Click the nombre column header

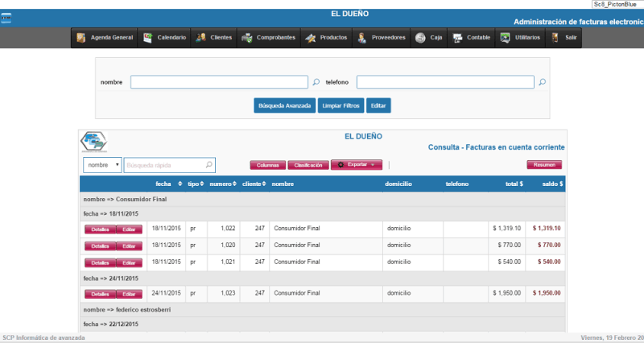[283, 184]
